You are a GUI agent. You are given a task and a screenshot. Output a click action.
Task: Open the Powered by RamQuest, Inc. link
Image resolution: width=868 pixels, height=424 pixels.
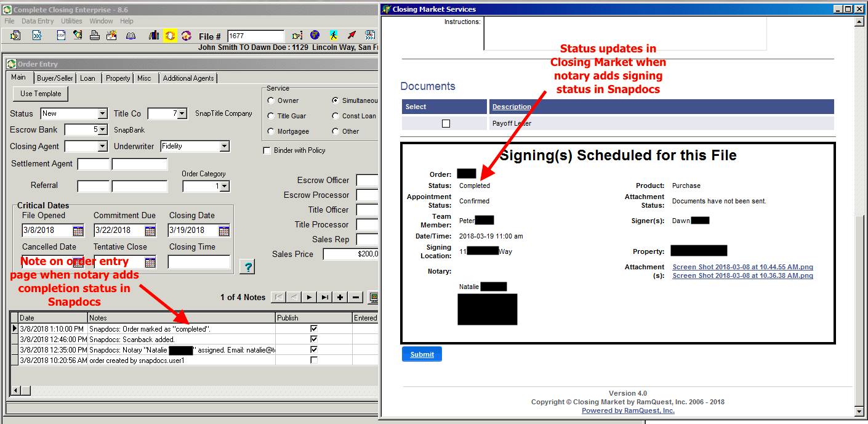(628, 410)
